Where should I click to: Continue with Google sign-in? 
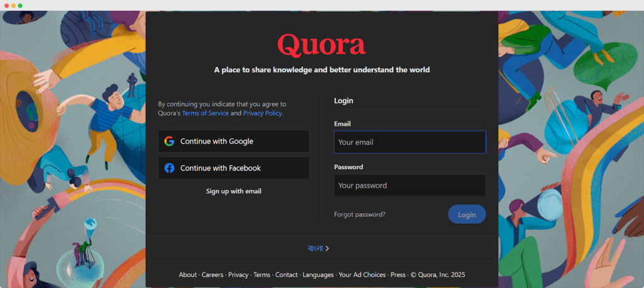(233, 141)
